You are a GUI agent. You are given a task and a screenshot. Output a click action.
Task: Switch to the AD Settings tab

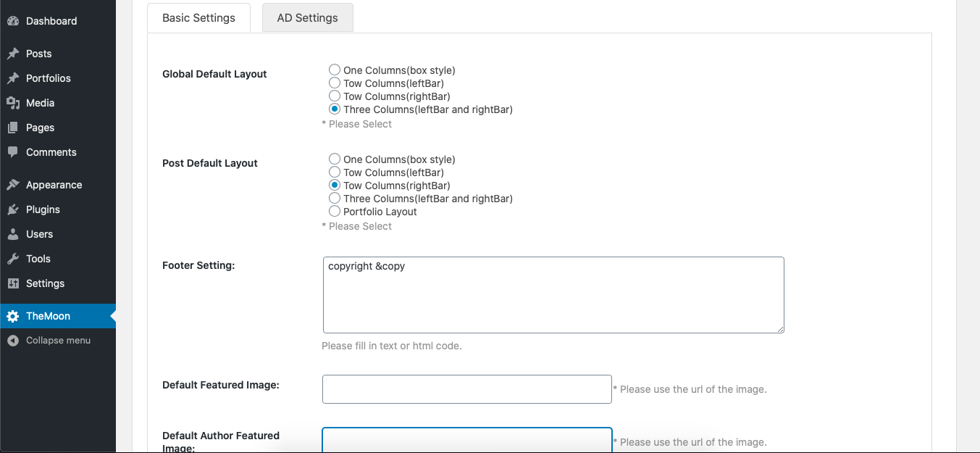click(x=308, y=18)
